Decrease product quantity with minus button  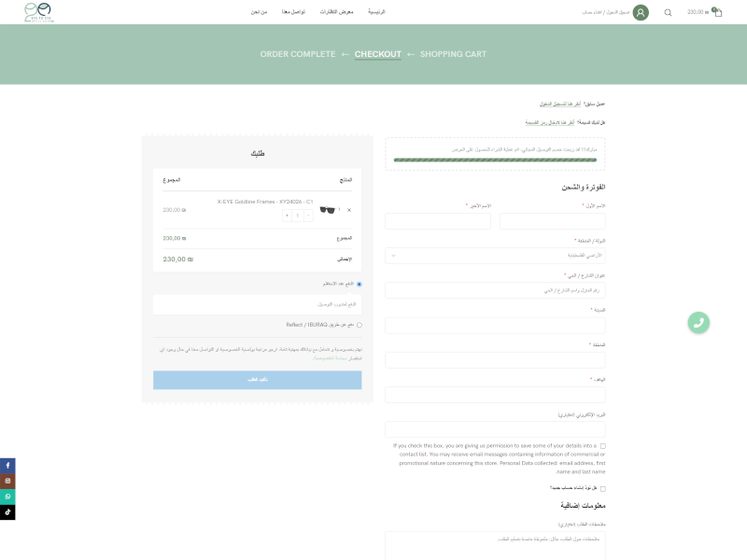pyautogui.click(x=309, y=215)
